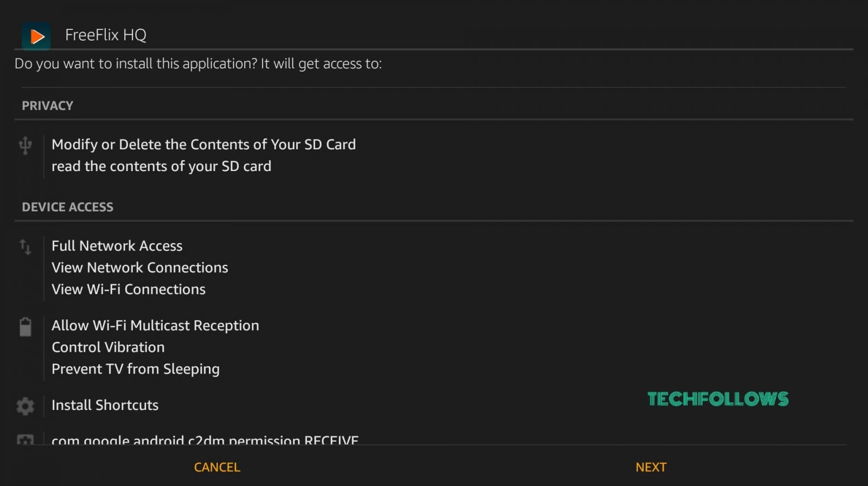Viewport: 868px width, 486px height.
Task: Open the PRIVACY section header
Action: pyautogui.click(x=47, y=105)
